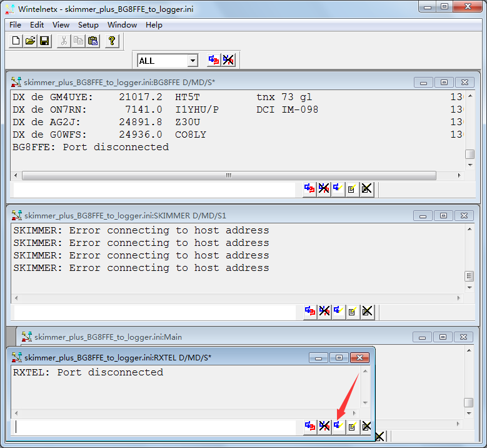Disconnect all ports using crossed icon beside the ALL dropdown
The height and width of the screenshot is (448, 487).
click(x=228, y=59)
